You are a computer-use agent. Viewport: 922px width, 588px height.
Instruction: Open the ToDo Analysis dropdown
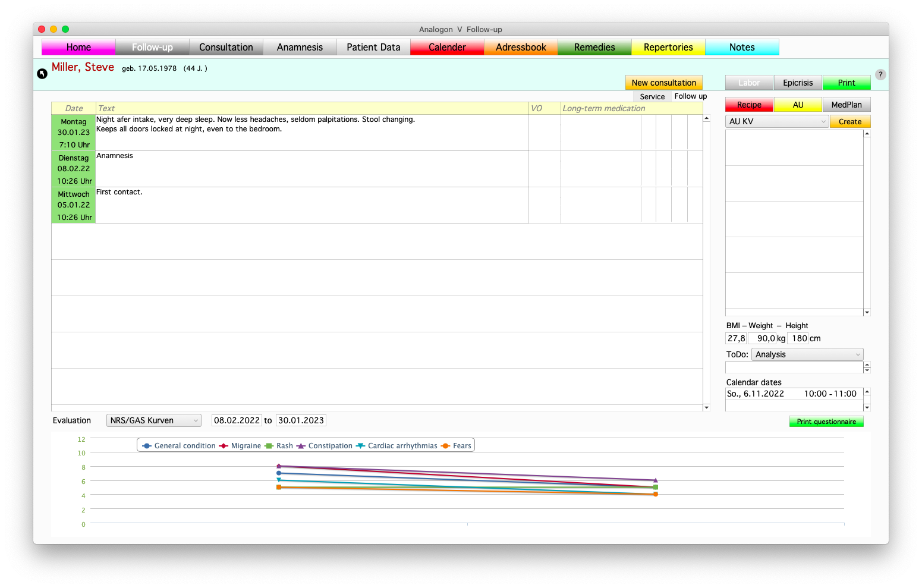click(x=807, y=354)
